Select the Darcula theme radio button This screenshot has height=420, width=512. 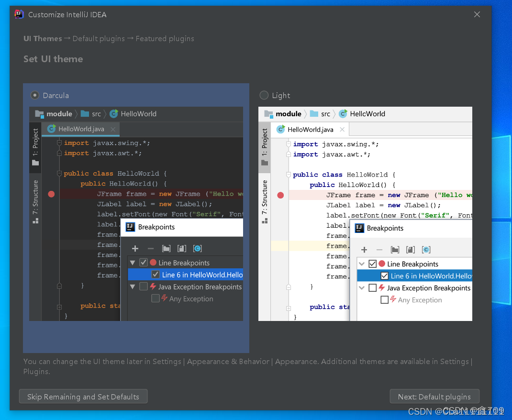35,95
